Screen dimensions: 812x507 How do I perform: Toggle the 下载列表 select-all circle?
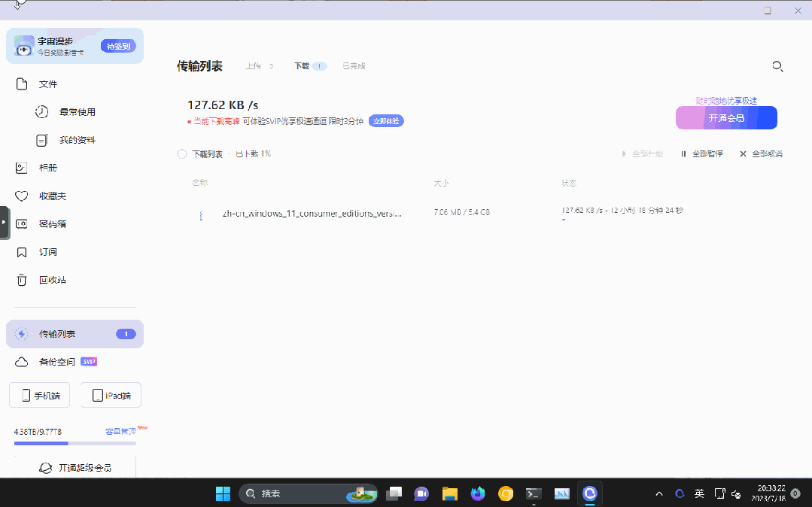(182, 153)
